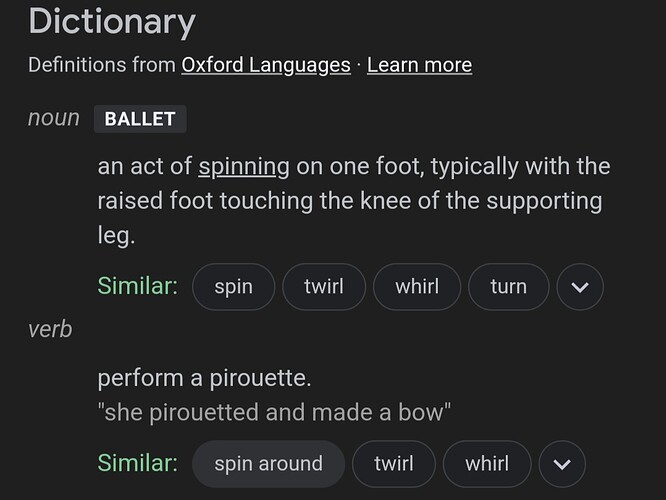Image resolution: width=666 pixels, height=500 pixels.
Task: Select the turn synonym chip
Action: 508,287
